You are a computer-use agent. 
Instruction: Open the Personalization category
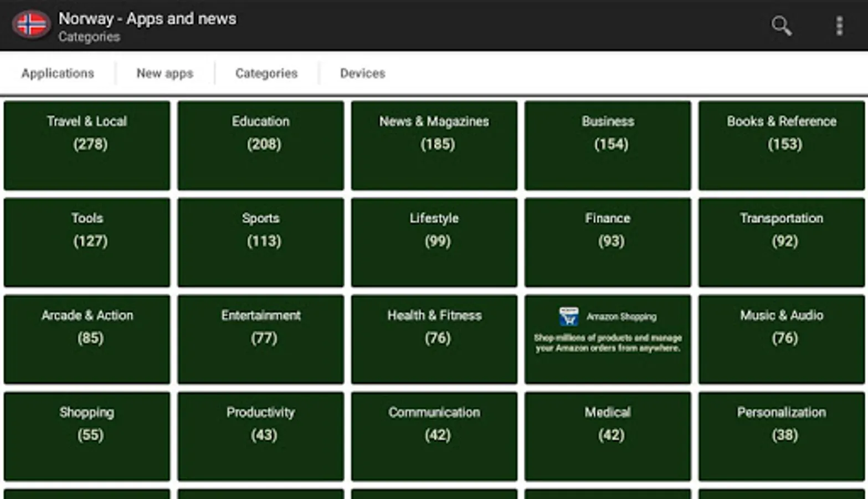coord(782,436)
